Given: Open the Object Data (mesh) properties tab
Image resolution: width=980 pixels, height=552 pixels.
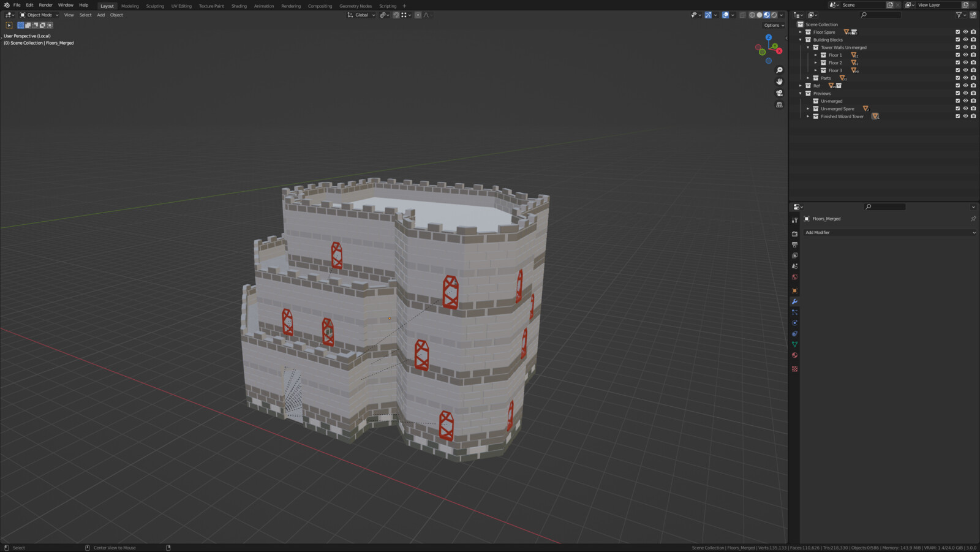Looking at the screenshot, I should point(794,344).
